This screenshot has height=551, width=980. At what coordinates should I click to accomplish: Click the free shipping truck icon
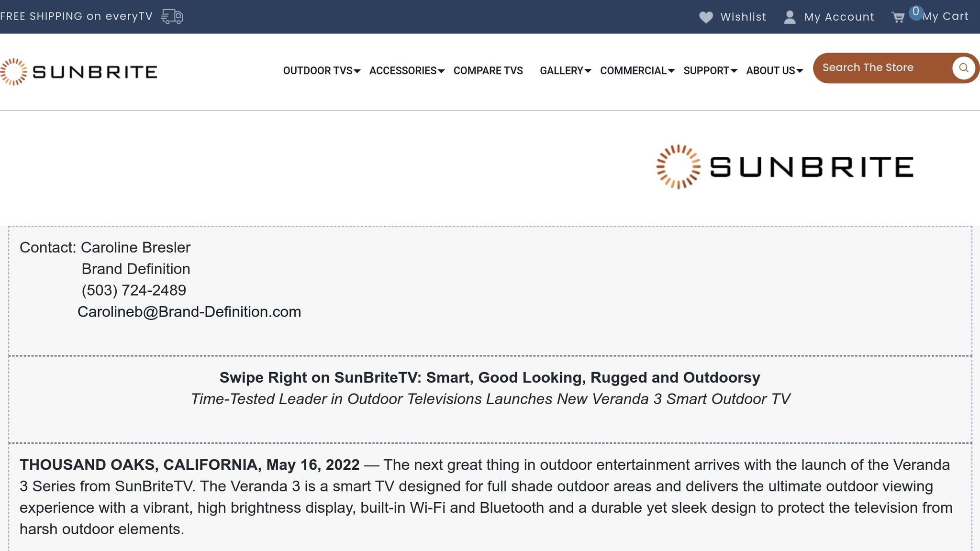pos(172,16)
